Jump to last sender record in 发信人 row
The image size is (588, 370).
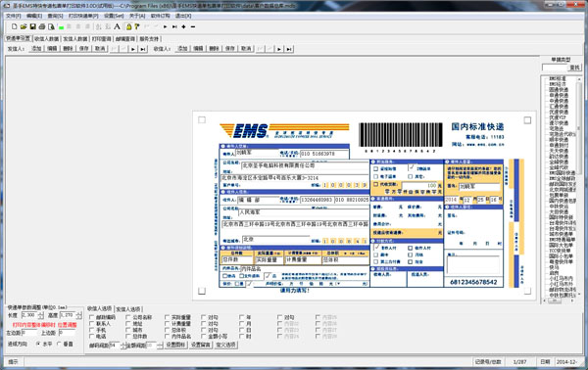pyautogui.click(x=143, y=49)
